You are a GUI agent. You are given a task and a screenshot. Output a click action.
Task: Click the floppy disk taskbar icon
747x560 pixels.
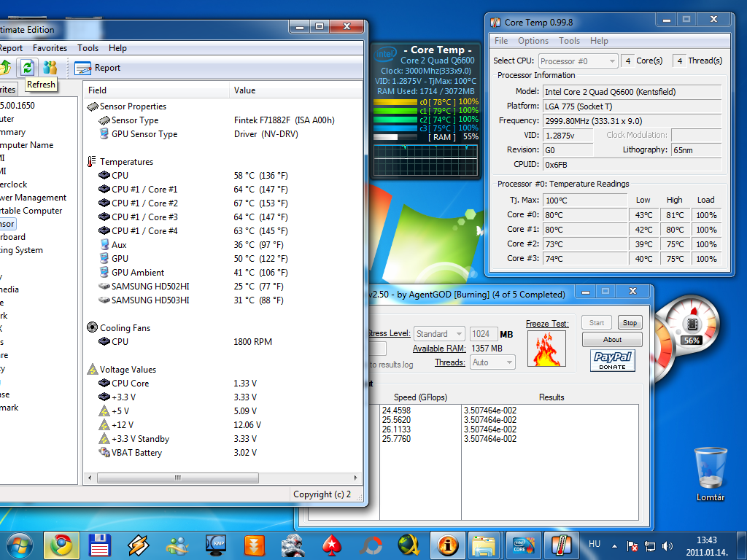tap(99, 545)
